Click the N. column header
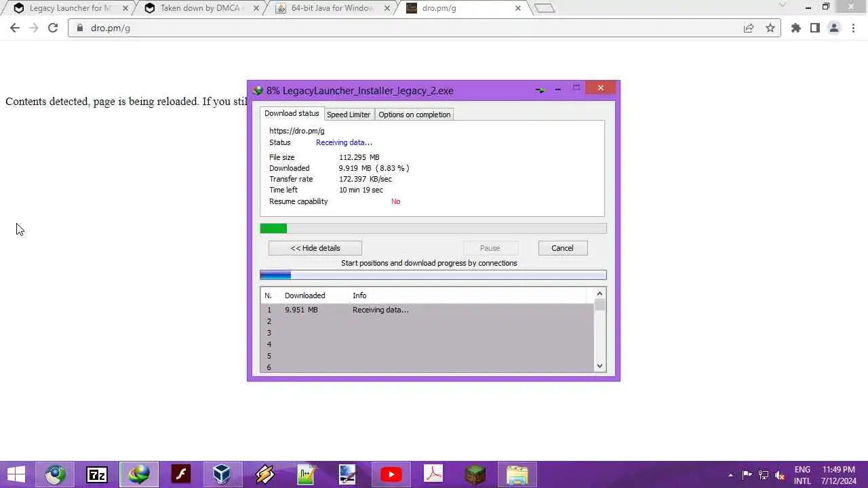The image size is (868, 488). point(269,296)
